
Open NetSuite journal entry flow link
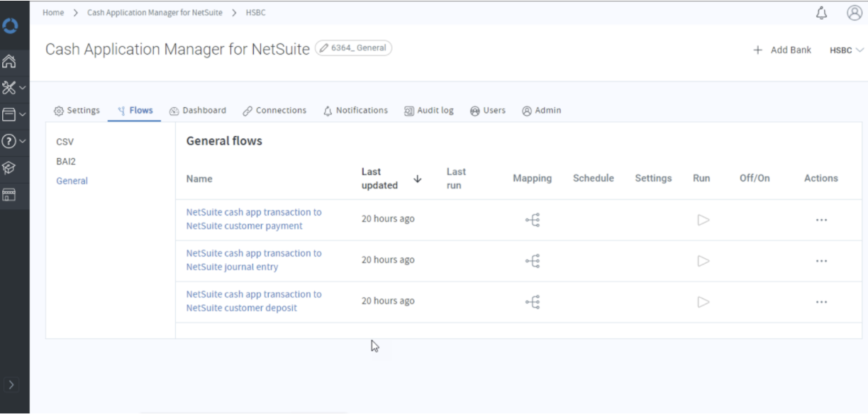(x=253, y=260)
